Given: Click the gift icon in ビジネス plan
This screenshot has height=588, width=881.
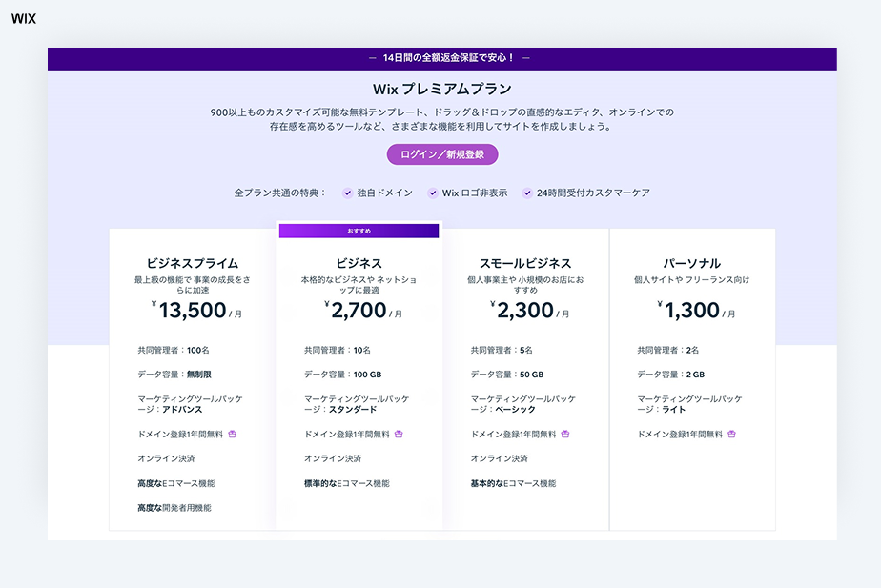Looking at the screenshot, I should pyautogui.click(x=399, y=435).
